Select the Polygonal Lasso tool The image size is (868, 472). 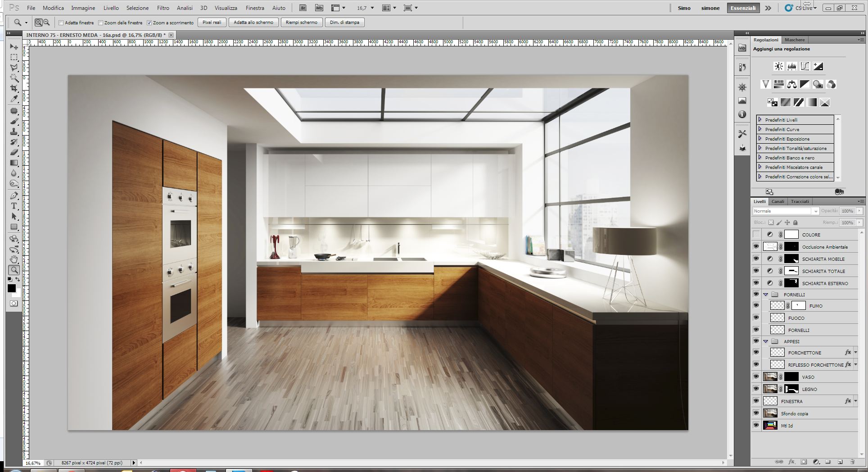click(x=14, y=68)
